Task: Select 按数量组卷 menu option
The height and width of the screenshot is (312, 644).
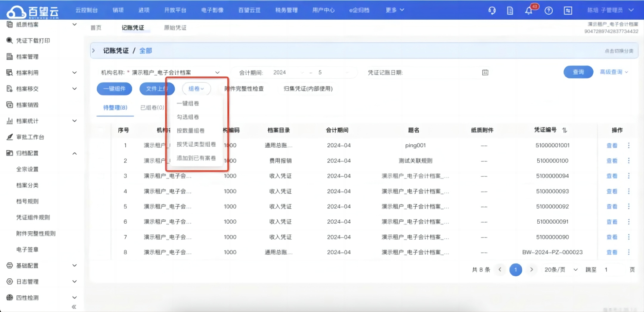Action: tap(191, 131)
